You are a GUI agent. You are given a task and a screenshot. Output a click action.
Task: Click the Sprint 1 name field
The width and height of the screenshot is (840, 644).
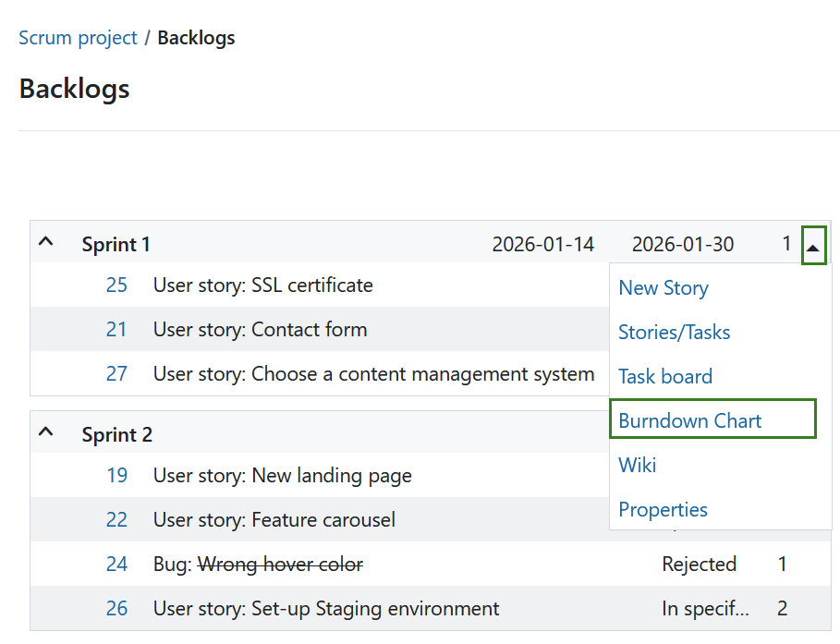pyautogui.click(x=116, y=245)
